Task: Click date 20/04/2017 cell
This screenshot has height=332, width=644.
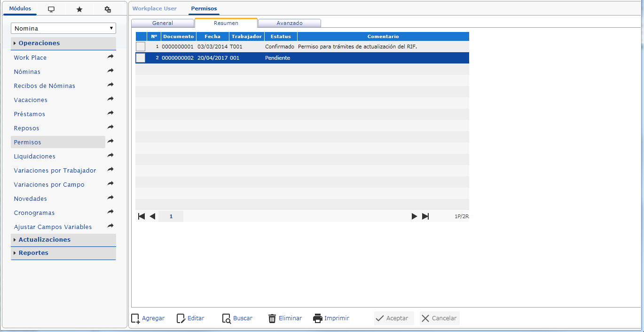Action: [212, 58]
